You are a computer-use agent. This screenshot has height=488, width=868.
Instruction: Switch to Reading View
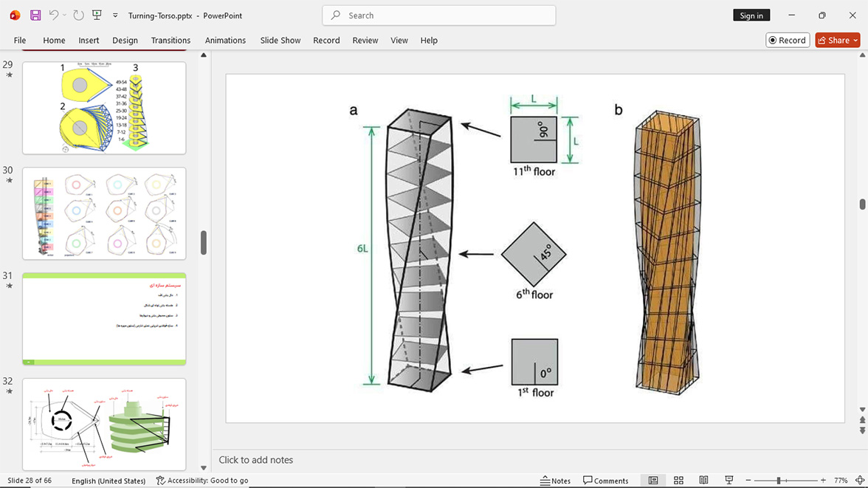pyautogui.click(x=703, y=480)
